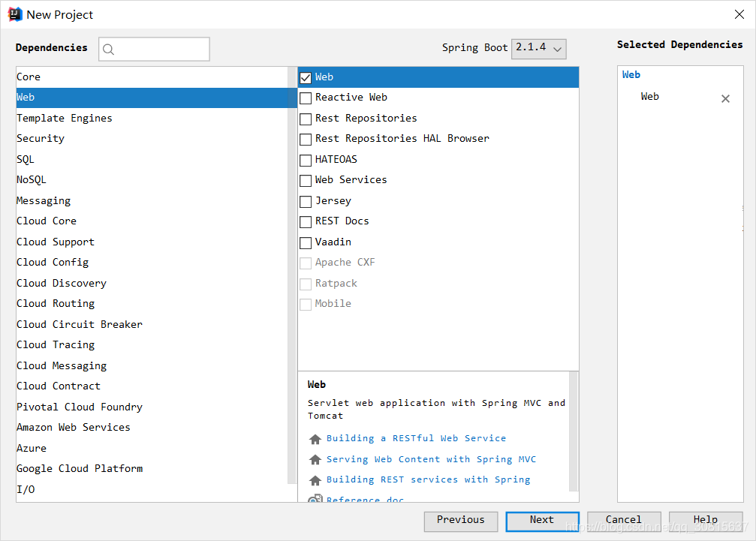The image size is (756, 541).
Task: Enable Reactive Web checkbox
Action: pos(306,98)
